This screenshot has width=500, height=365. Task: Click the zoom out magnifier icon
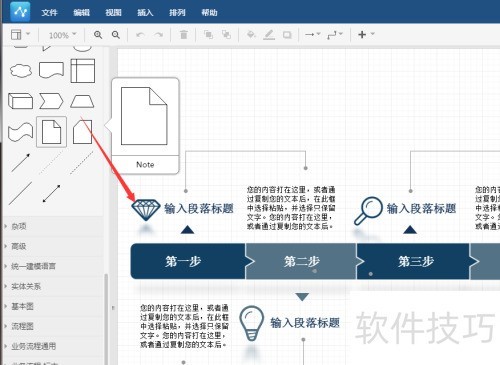[x=116, y=35]
